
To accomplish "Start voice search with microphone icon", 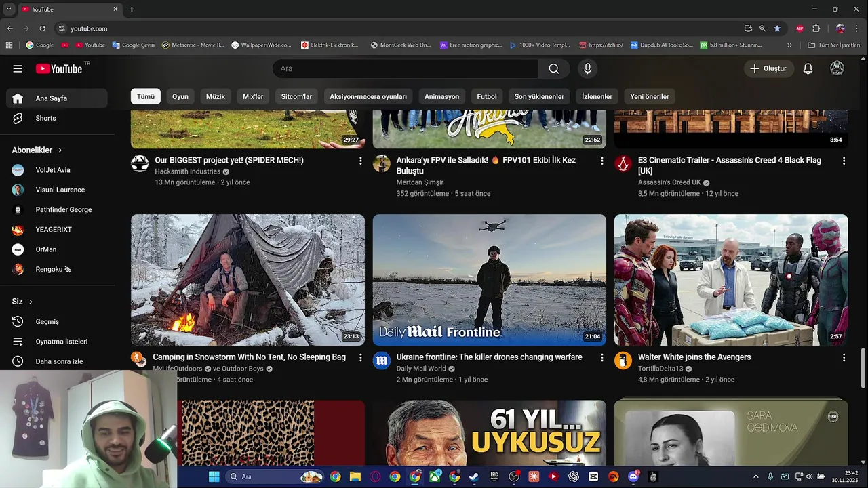I will (588, 68).
